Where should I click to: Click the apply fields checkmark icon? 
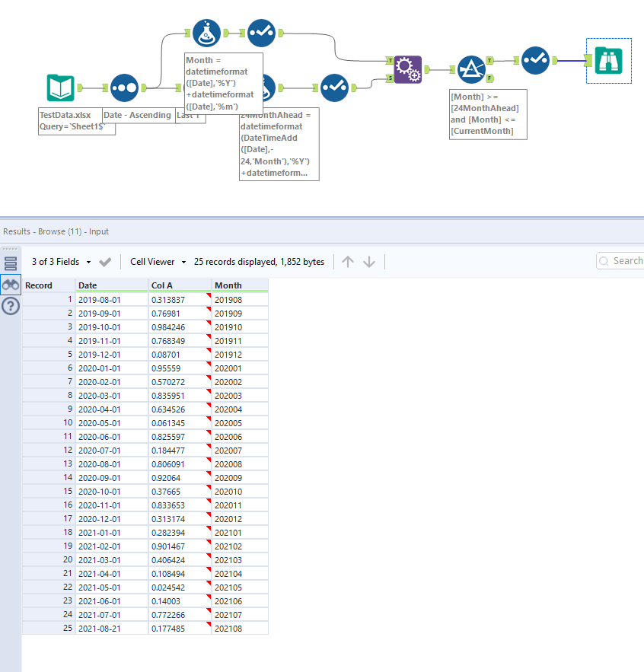pyautogui.click(x=105, y=262)
